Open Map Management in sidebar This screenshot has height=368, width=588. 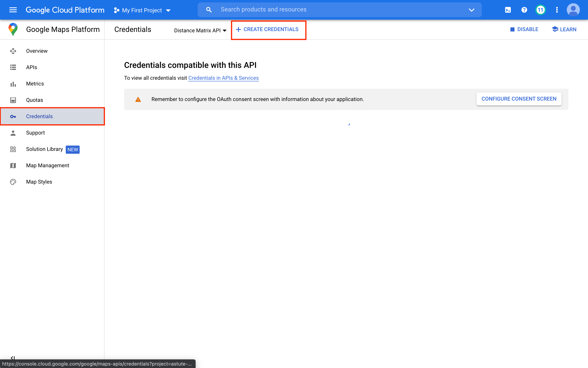tap(52, 166)
